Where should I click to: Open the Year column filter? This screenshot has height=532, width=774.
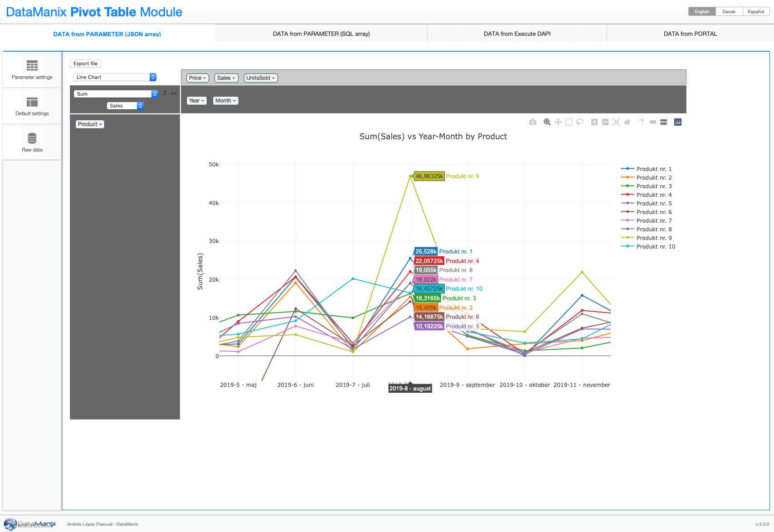tap(196, 101)
